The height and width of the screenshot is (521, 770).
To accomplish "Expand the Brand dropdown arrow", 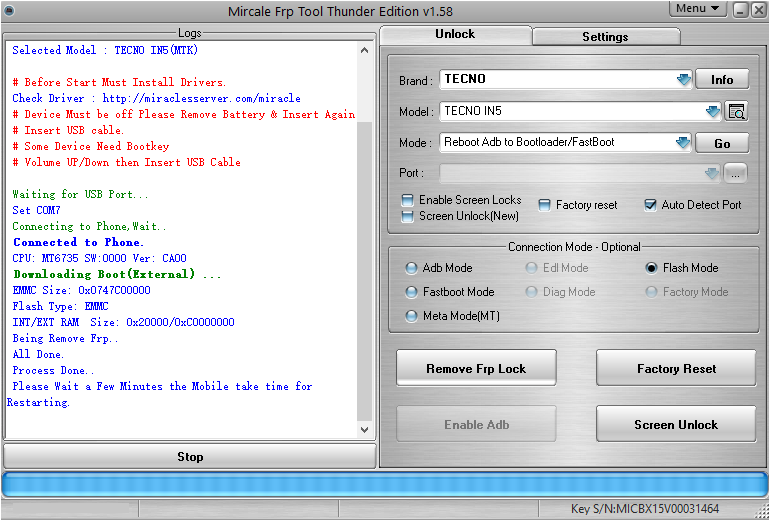I will click(683, 80).
